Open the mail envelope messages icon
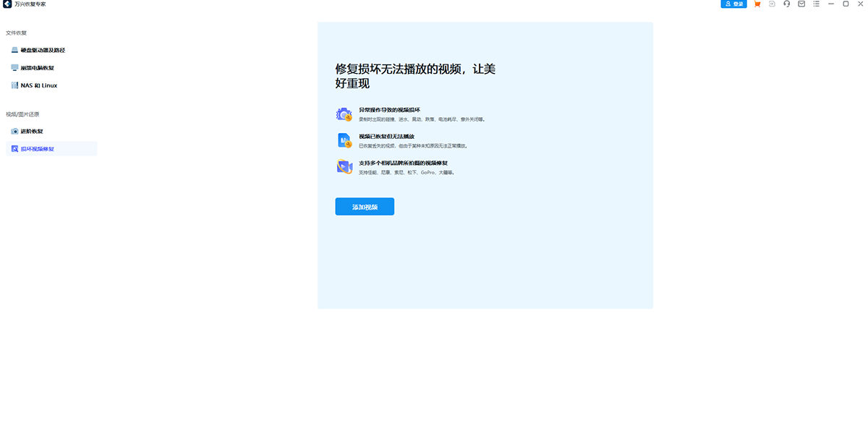Screen dimensions: 868x434 801,4
